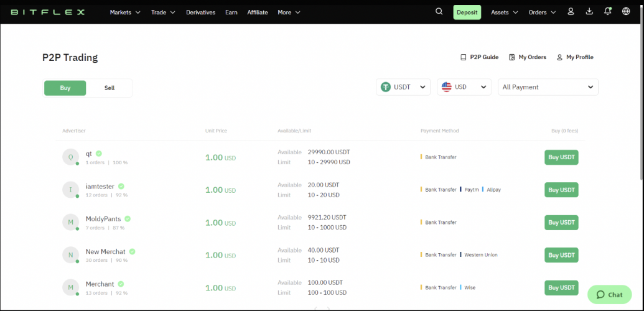Click the Deposit button

[467, 12]
